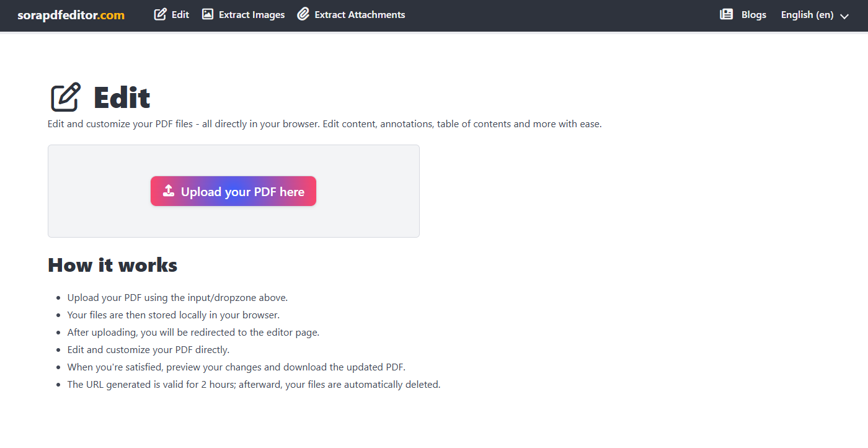Screen dimensions: 868x448
Task: Click the How it works heading
Action: 112,265
